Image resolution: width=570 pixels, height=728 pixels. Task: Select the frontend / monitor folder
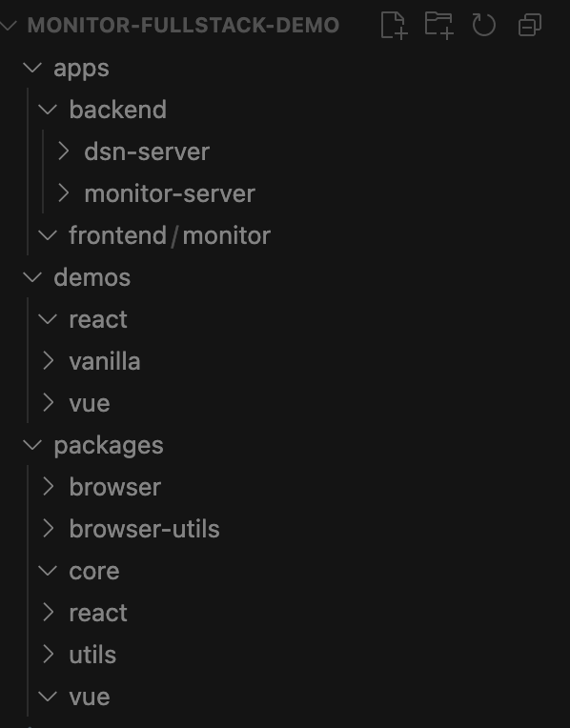[170, 235]
